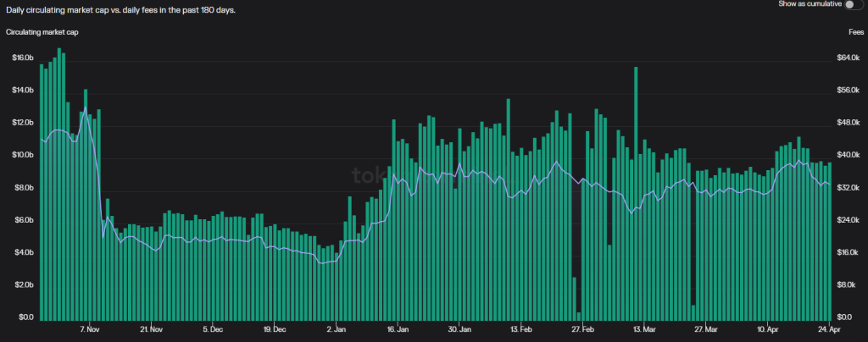Click the $64.0k fees axis label
The width and height of the screenshot is (868, 342).
point(847,58)
